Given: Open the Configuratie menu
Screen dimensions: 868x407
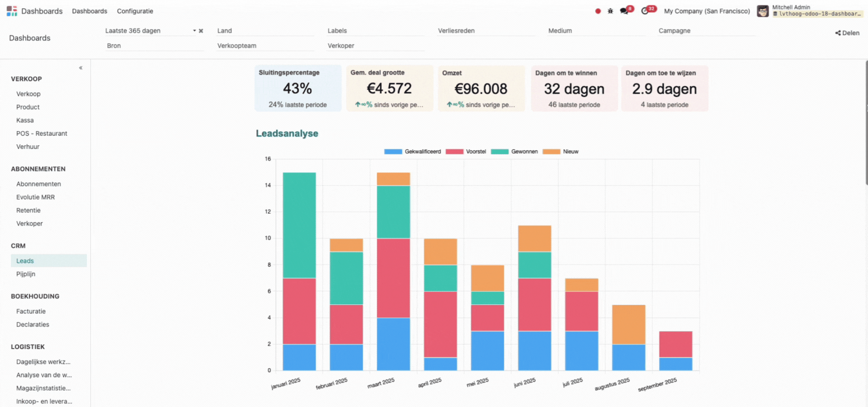Looking at the screenshot, I should click(135, 11).
